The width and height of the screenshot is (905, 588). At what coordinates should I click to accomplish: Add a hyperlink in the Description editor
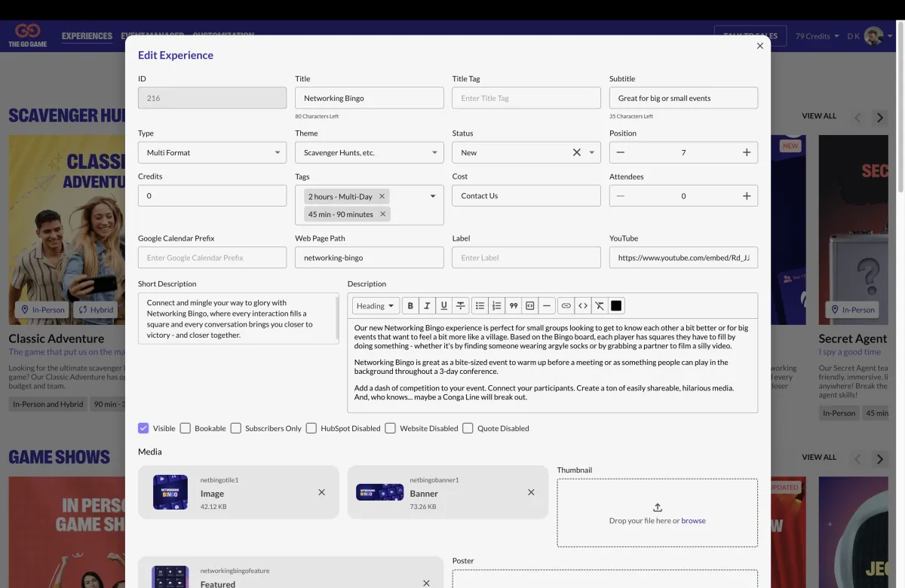[x=566, y=306]
